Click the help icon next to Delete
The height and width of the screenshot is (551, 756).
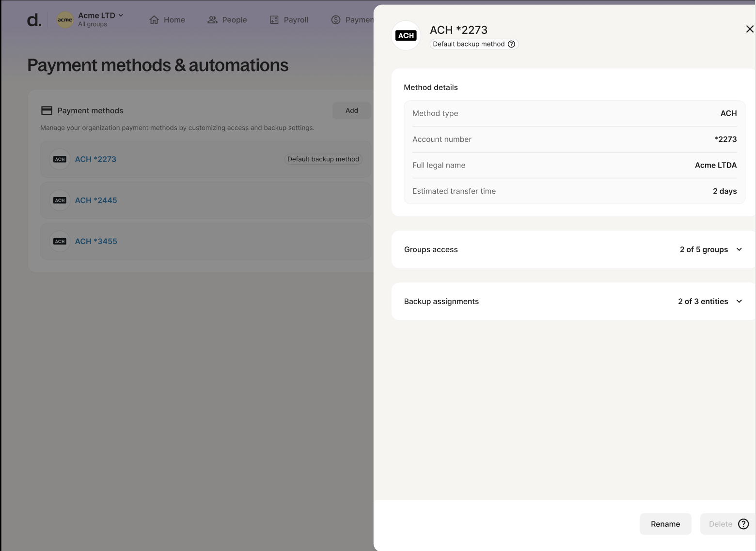[x=743, y=524]
